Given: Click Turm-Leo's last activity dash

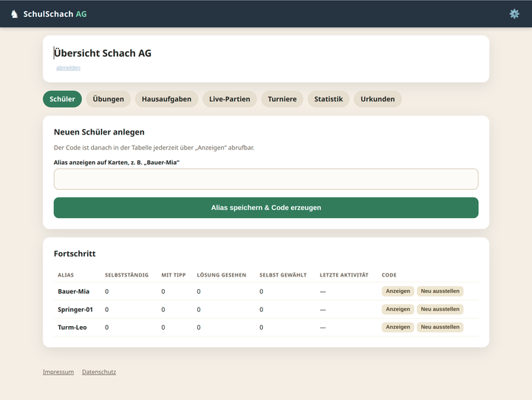Looking at the screenshot, I should 323,328.
